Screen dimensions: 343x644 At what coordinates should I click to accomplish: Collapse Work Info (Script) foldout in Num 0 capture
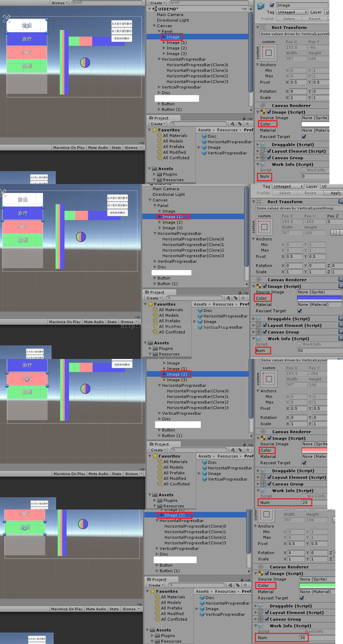pyautogui.click(x=258, y=164)
